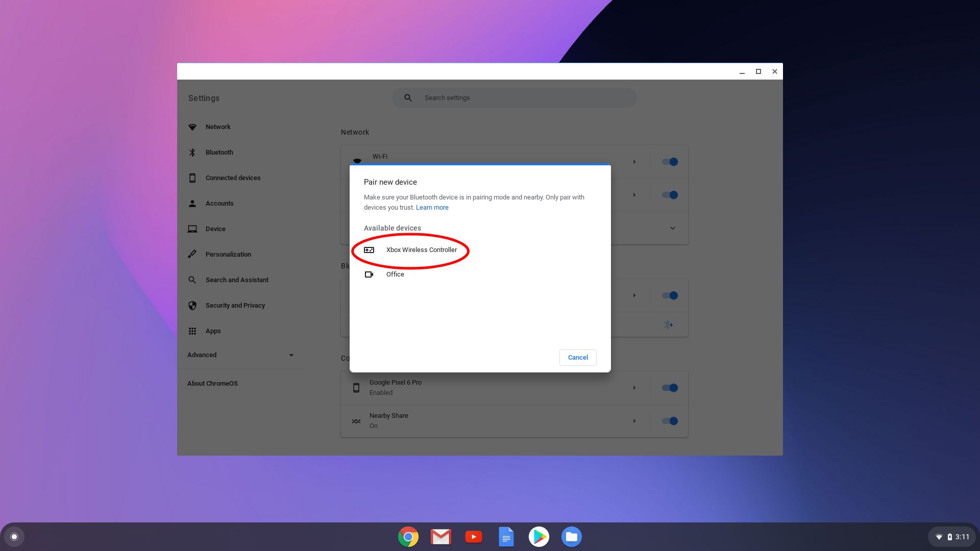Click the search magnifier in settings bar

408,98
